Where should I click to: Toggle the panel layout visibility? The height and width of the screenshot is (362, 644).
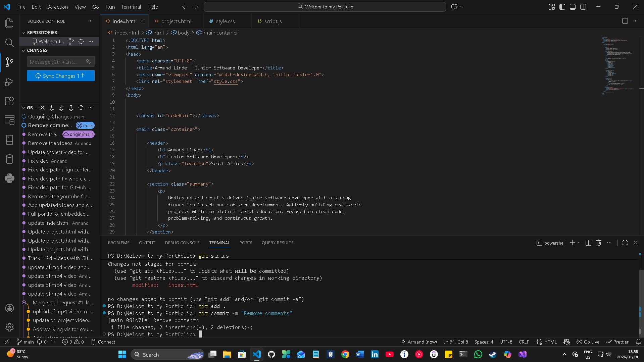pyautogui.click(x=573, y=7)
